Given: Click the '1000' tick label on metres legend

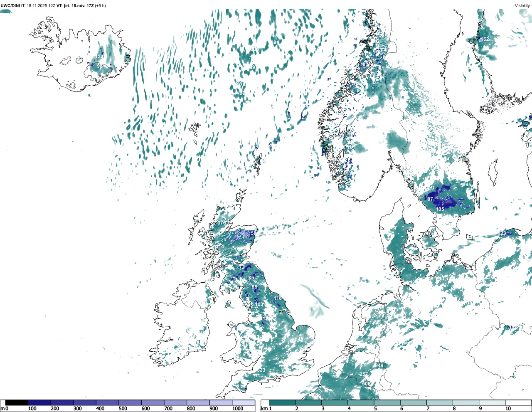Looking at the screenshot, I should point(238,409).
